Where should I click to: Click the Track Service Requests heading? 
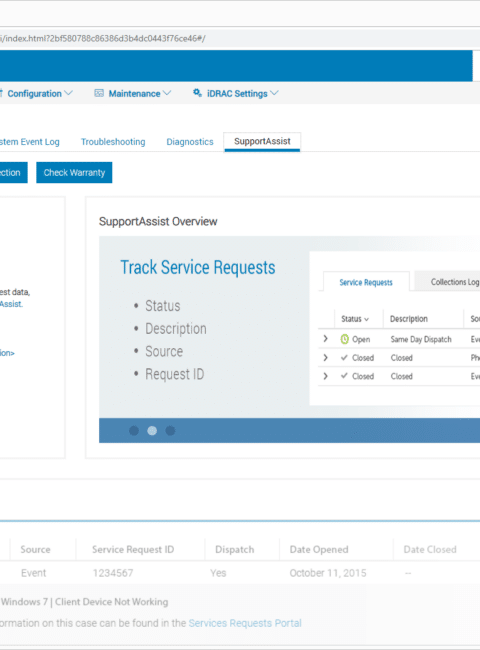198,267
